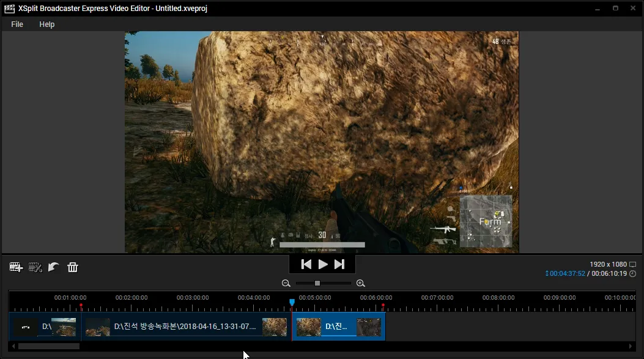Select the clip named 2018-04-16_13-31-07
Viewport: 644px width, 359px height.
(x=186, y=327)
